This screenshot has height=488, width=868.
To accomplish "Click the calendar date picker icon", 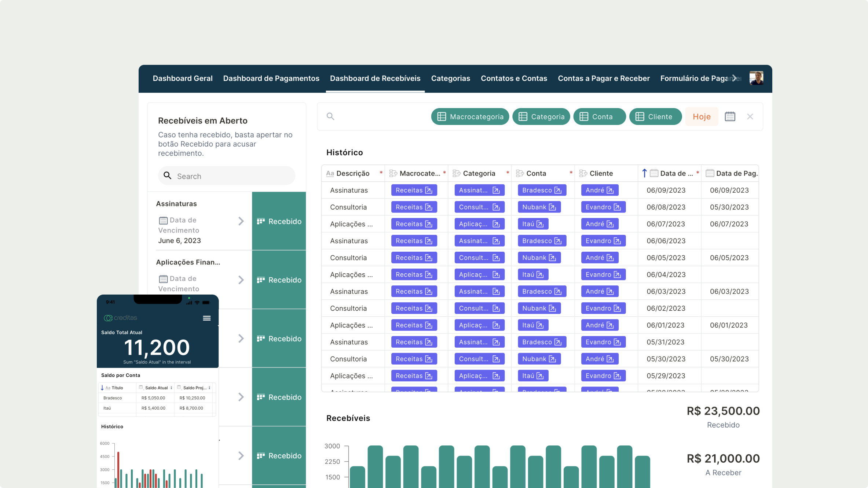I will click(x=730, y=117).
